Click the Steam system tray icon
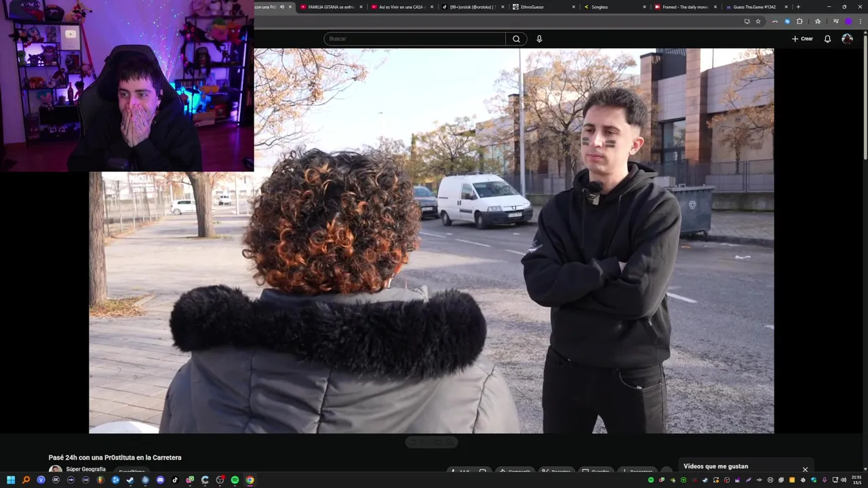The height and width of the screenshot is (488, 868). 705,480
